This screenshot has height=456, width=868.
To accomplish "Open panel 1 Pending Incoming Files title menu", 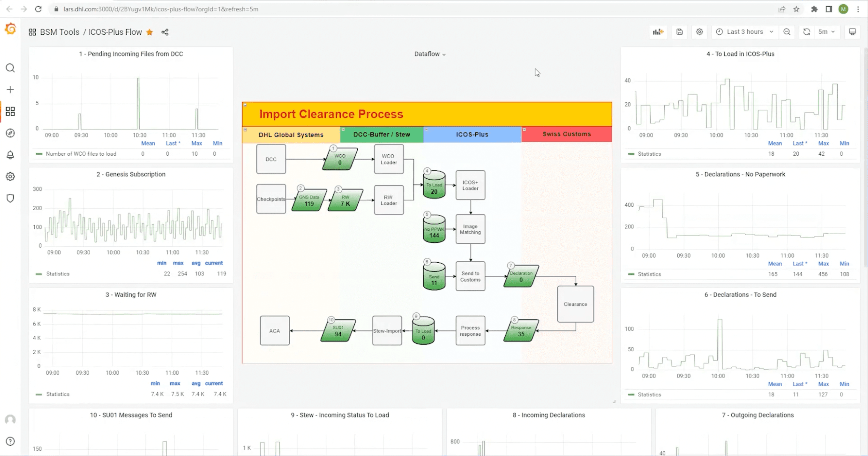I will [131, 54].
